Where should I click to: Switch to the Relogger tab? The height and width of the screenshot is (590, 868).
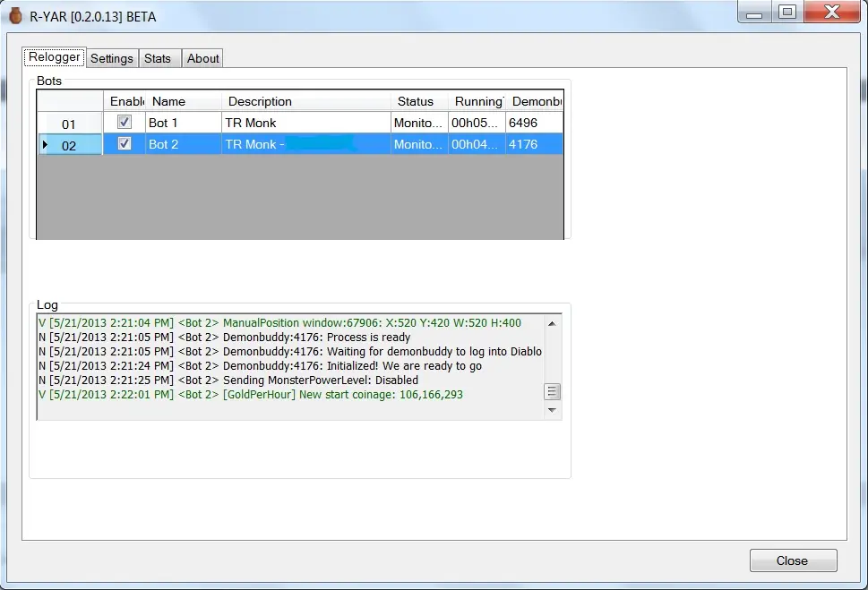(55, 57)
